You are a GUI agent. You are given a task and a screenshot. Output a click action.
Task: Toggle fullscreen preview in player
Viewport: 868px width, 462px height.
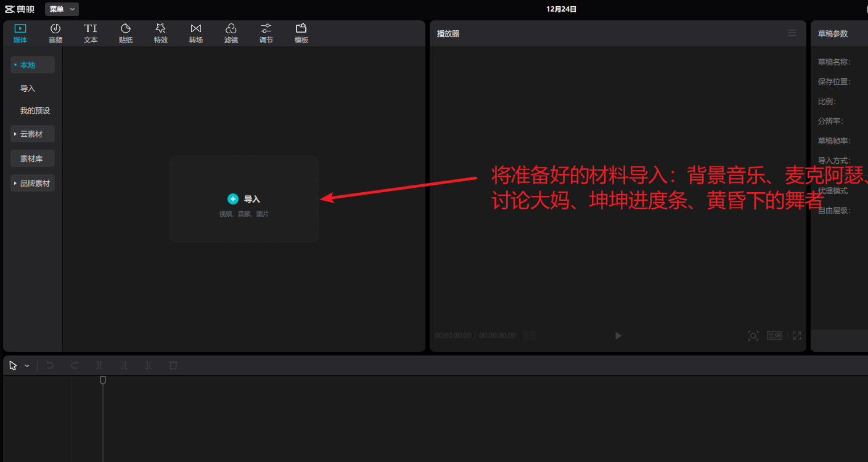[797, 336]
